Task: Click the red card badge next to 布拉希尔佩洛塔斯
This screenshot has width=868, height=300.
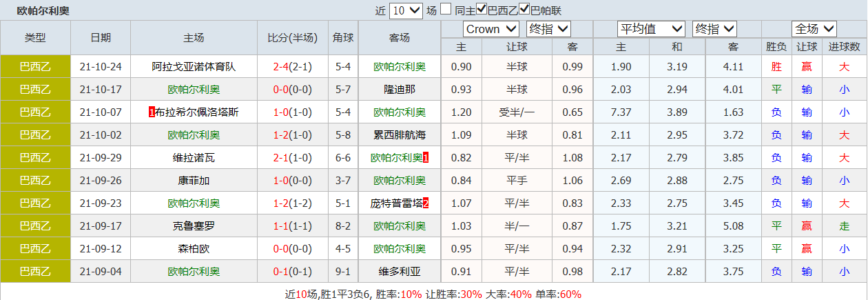Action: (x=152, y=112)
